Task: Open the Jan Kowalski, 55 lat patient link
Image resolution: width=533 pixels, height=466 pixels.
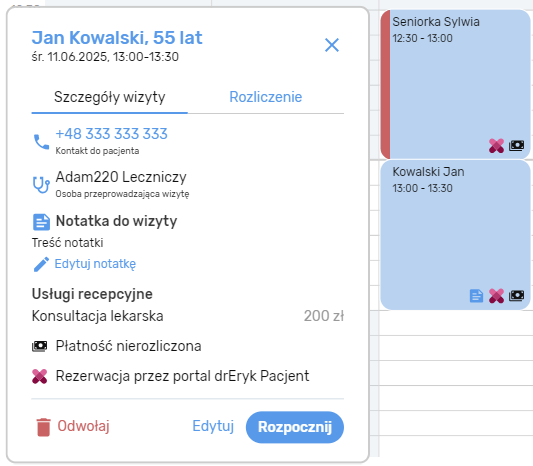Action: point(117,38)
